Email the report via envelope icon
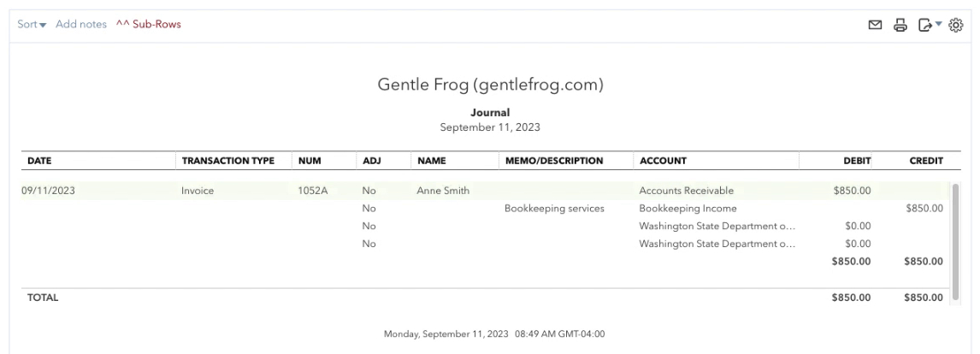The height and width of the screenshot is (354, 980). (x=875, y=25)
